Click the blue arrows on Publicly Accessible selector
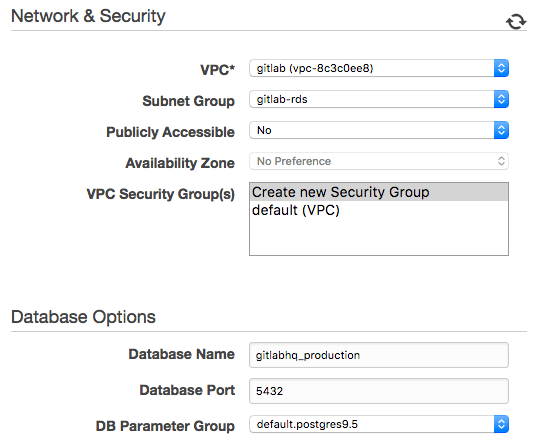The height and width of the screenshot is (445, 534). pyautogui.click(x=501, y=130)
